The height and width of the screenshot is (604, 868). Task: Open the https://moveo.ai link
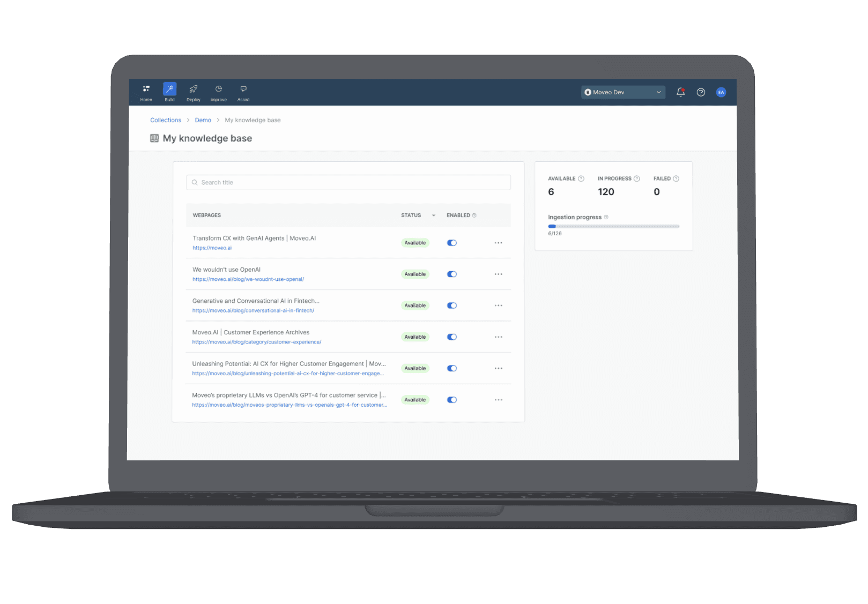(212, 248)
